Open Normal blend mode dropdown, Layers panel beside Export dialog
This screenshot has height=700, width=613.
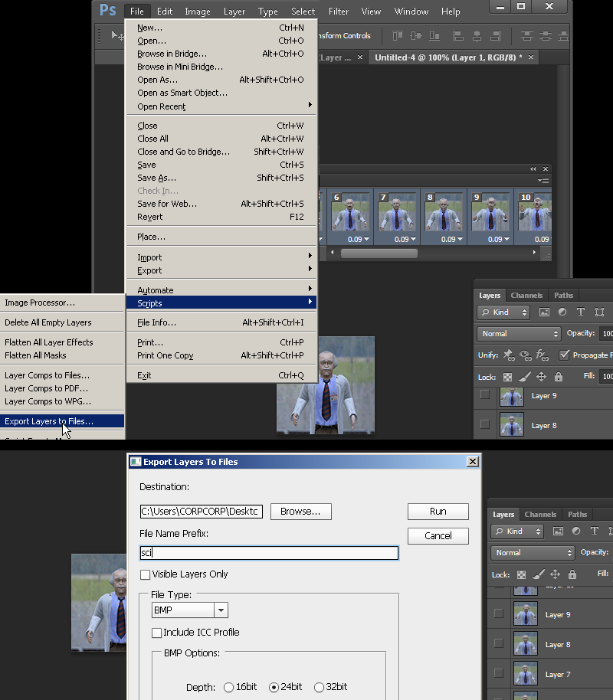533,553
